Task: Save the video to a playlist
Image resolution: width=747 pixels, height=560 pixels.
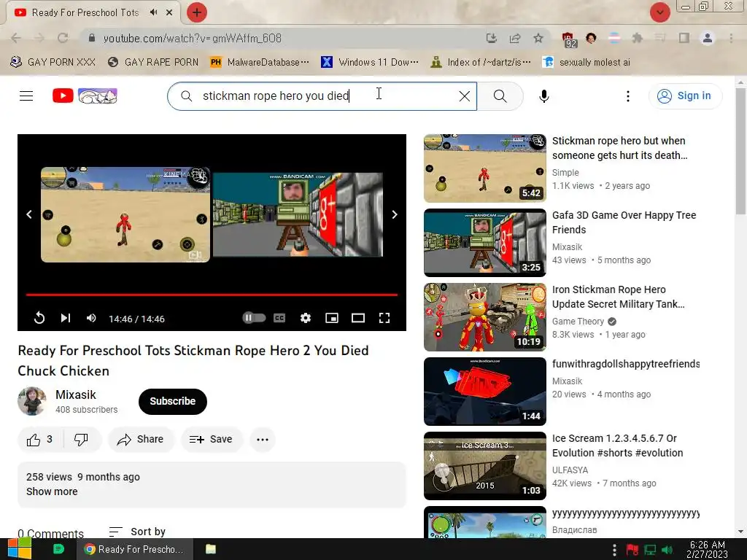Action: pyautogui.click(x=211, y=440)
